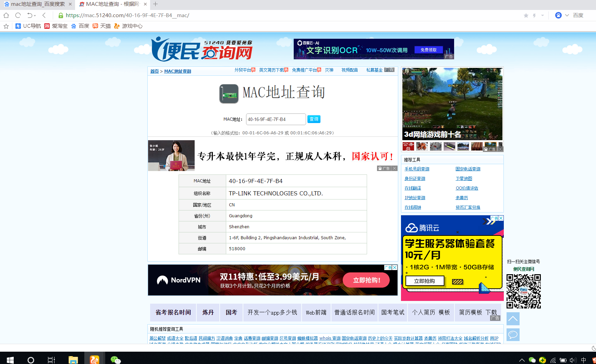Click the Shenzhen city value
The image size is (596, 364).
239,227
